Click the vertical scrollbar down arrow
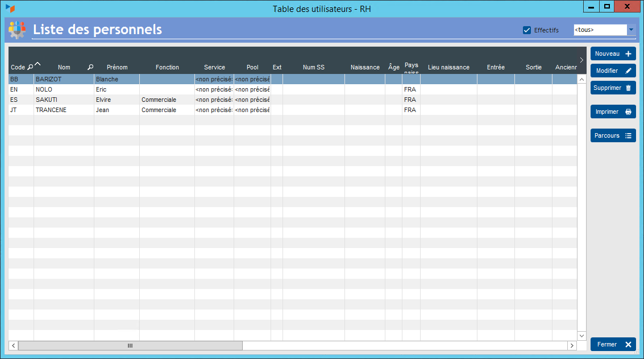The width and height of the screenshot is (644, 359). click(581, 336)
